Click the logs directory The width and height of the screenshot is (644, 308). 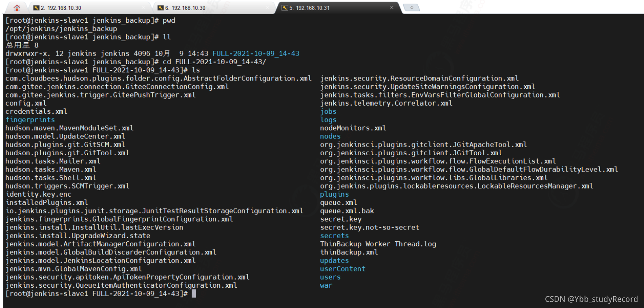pos(328,120)
